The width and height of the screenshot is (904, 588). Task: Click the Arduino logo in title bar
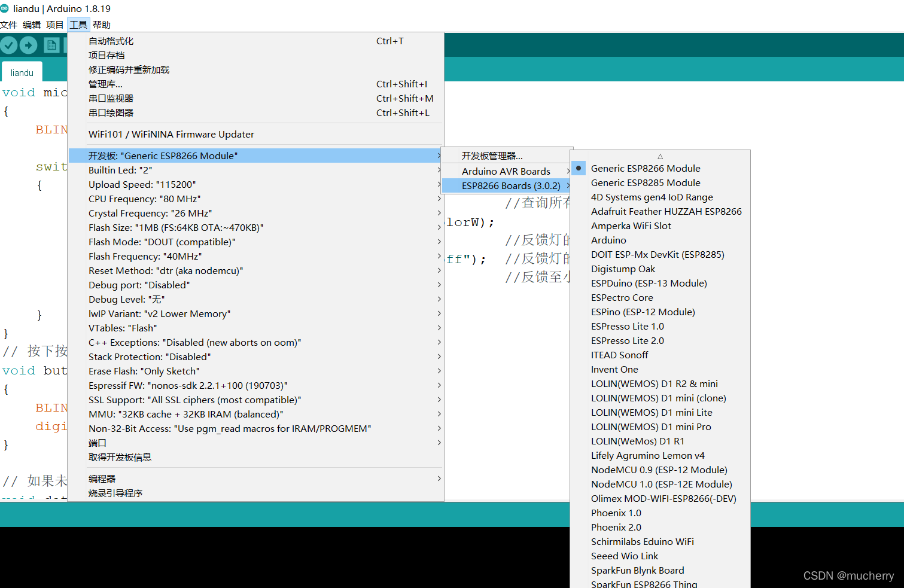5,8
